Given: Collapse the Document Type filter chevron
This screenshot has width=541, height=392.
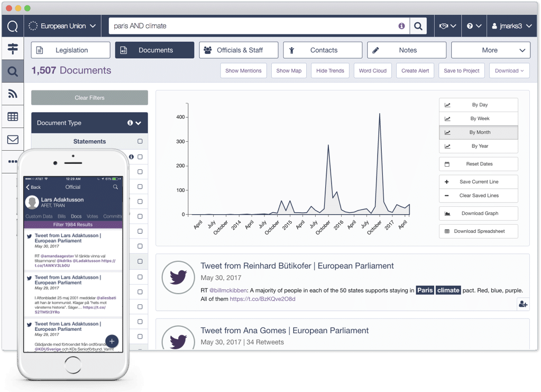Looking at the screenshot, I should coord(139,123).
